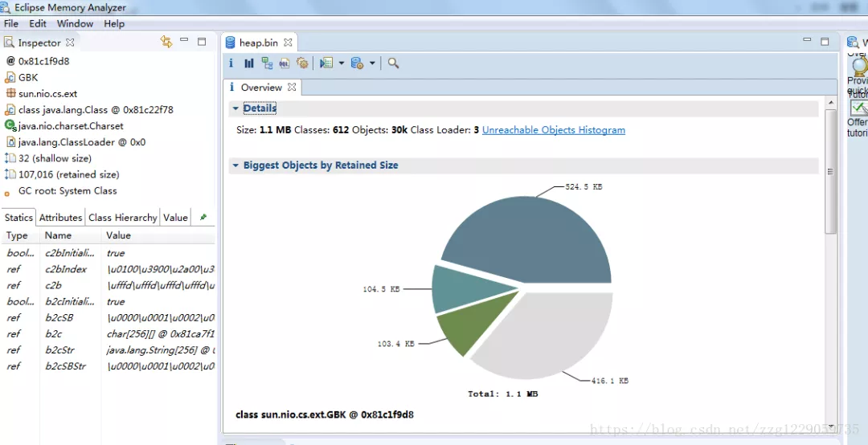This screenshot has height=445, width=868.
Task: Click the Overview vertical scrollbar thumb
Action: [x=830, y=172]
